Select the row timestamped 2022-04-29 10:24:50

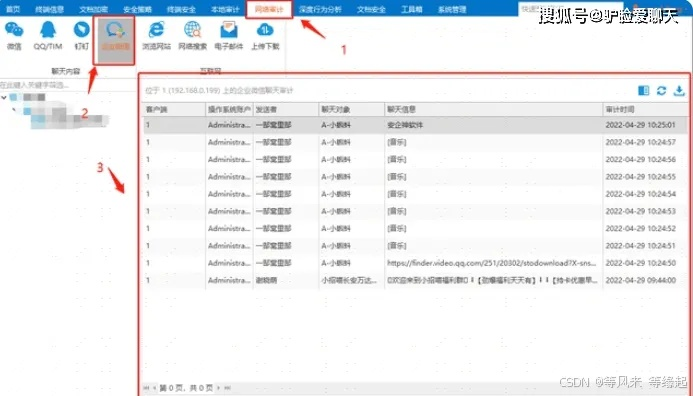(415, 263)
